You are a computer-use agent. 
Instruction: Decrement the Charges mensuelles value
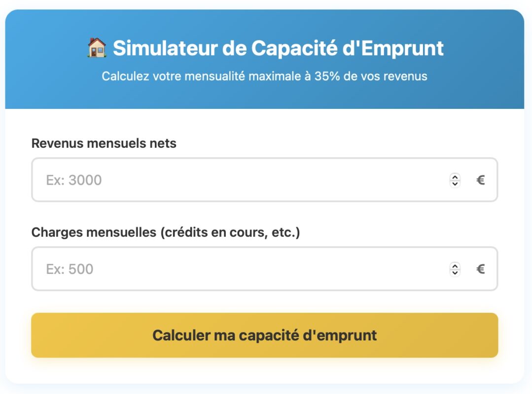(454, 272)
